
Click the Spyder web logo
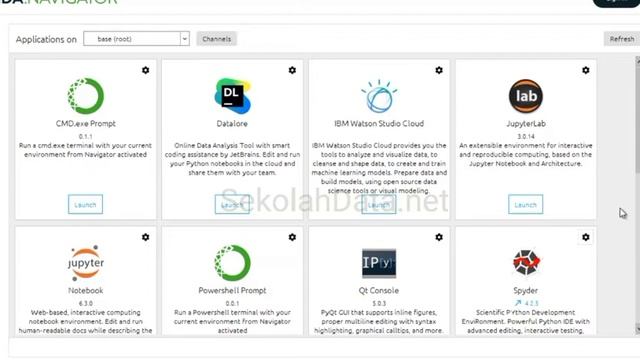pos(526,263)
